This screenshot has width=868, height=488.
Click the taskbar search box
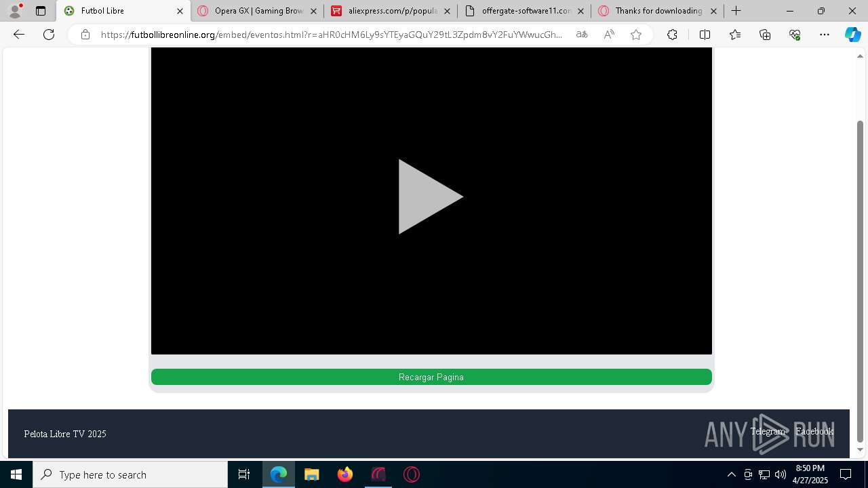(130, 474)
